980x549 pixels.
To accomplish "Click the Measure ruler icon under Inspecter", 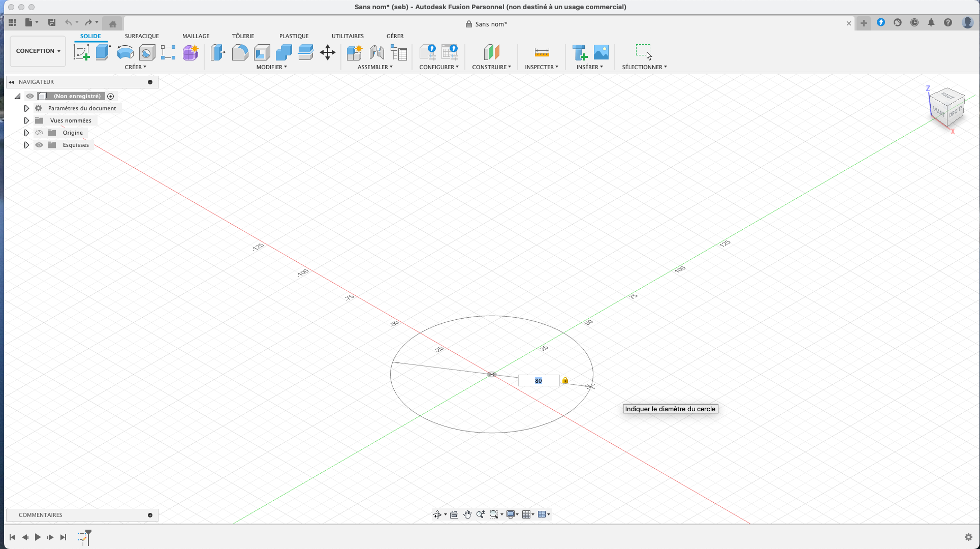I will pos(542,52).
